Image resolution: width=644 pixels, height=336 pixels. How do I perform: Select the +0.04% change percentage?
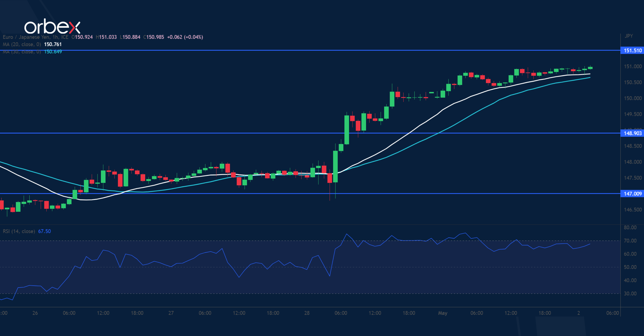194,37
